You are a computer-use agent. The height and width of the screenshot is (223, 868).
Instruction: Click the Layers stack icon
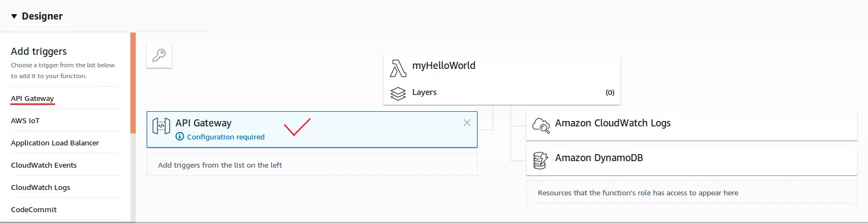[398, 93]
